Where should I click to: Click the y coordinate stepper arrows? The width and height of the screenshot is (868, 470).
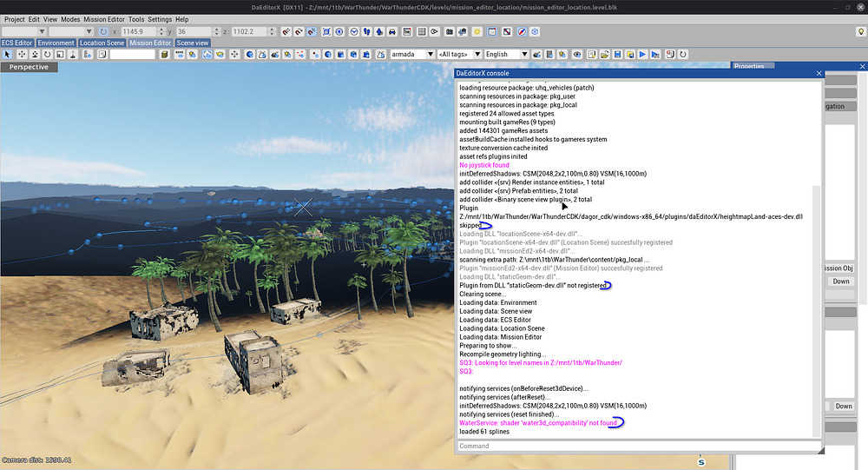point(216,31)
